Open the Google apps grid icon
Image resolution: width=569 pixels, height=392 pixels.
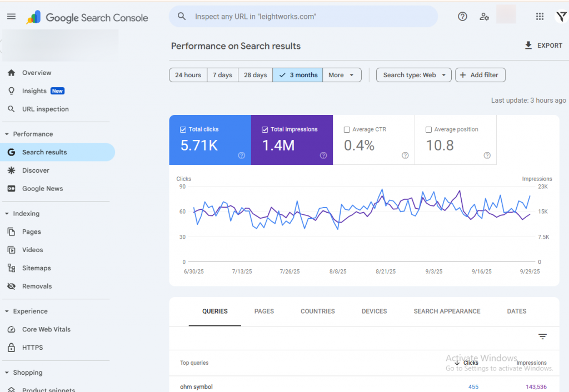[x=540, y=17]
